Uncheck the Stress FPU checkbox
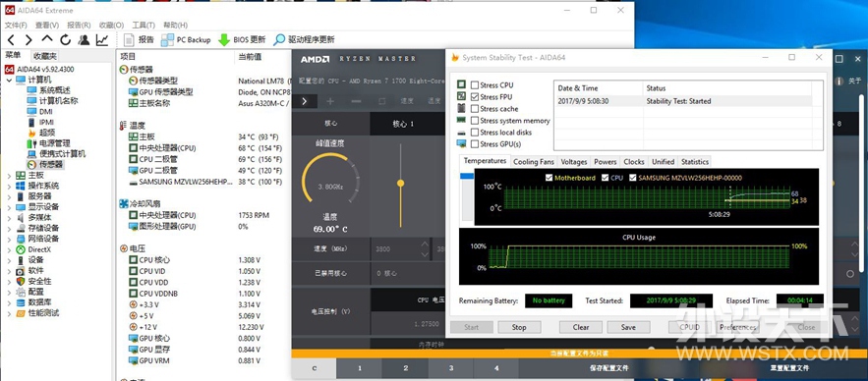868x381 pixels. (475, 97)
